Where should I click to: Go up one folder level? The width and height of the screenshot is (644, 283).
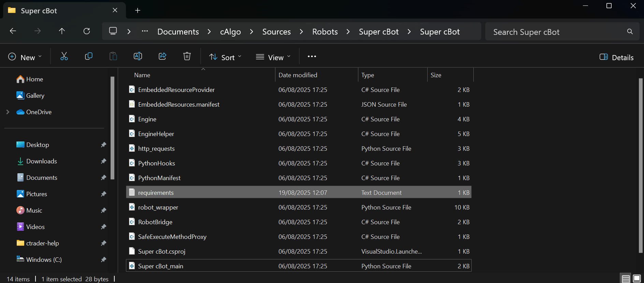[x=62, y=31]
